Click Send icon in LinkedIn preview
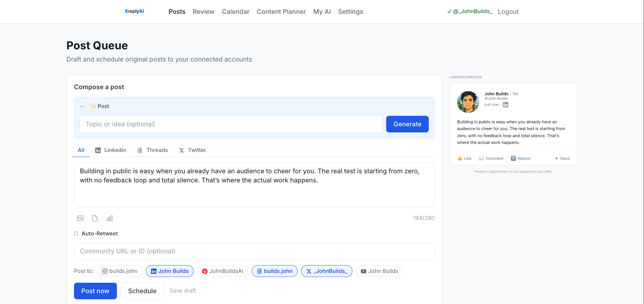The image size is (644, 304). (556, 158)
